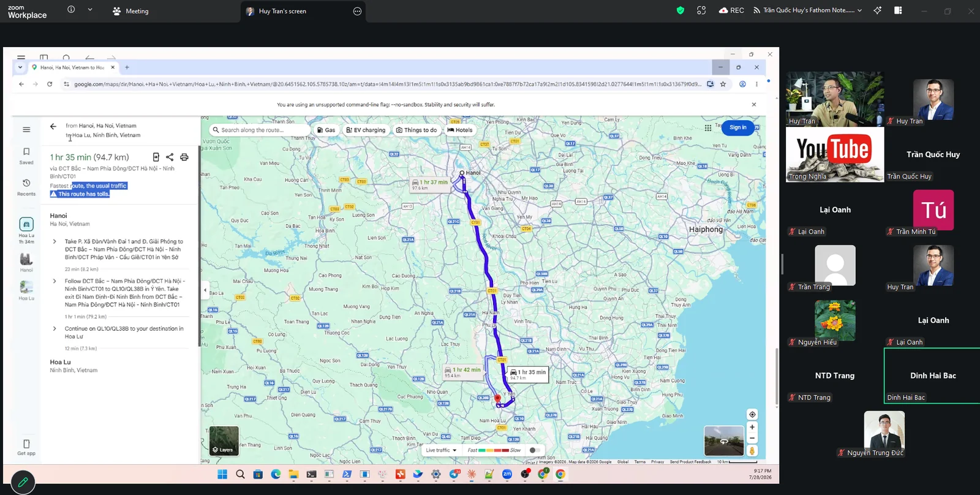Open the Windows Start menu
Viewport: 980px width, 495px height.
[x=222, y=474]
